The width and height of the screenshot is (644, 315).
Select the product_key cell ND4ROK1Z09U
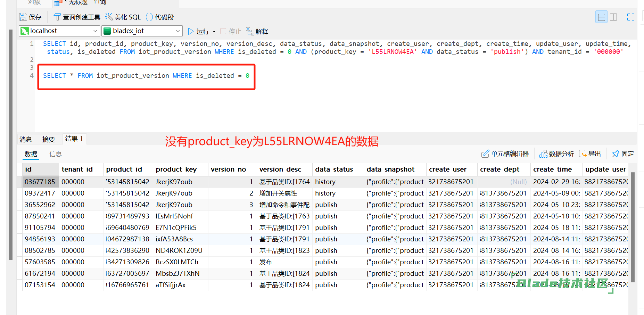pyautogui.click(x=180, y=250)
